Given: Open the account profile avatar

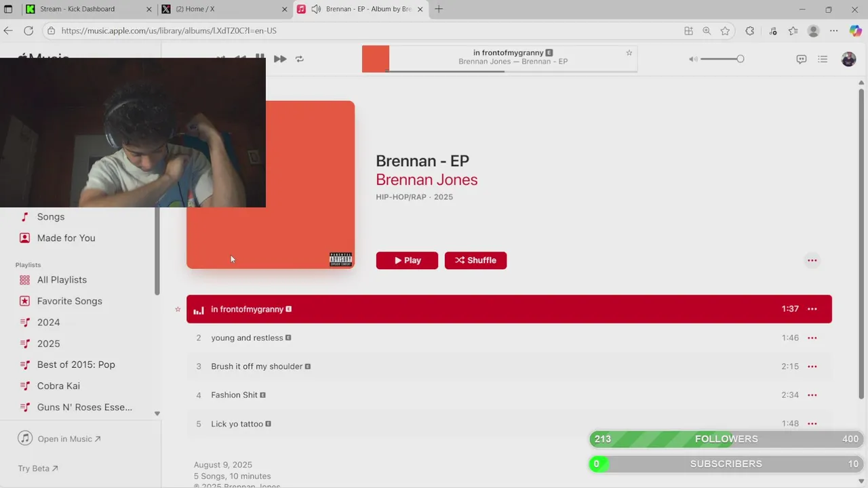Looking at the screenshot, I should (x=848, y=59).
